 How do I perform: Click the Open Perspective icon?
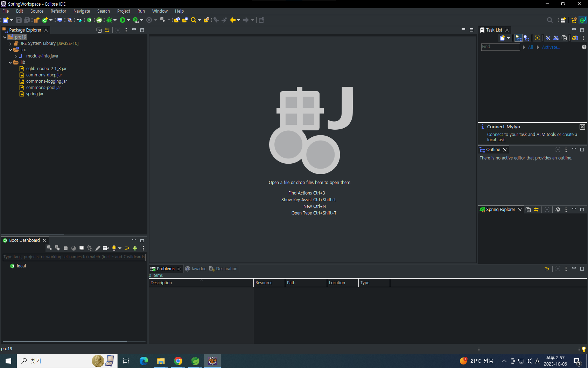pos(563,20)
